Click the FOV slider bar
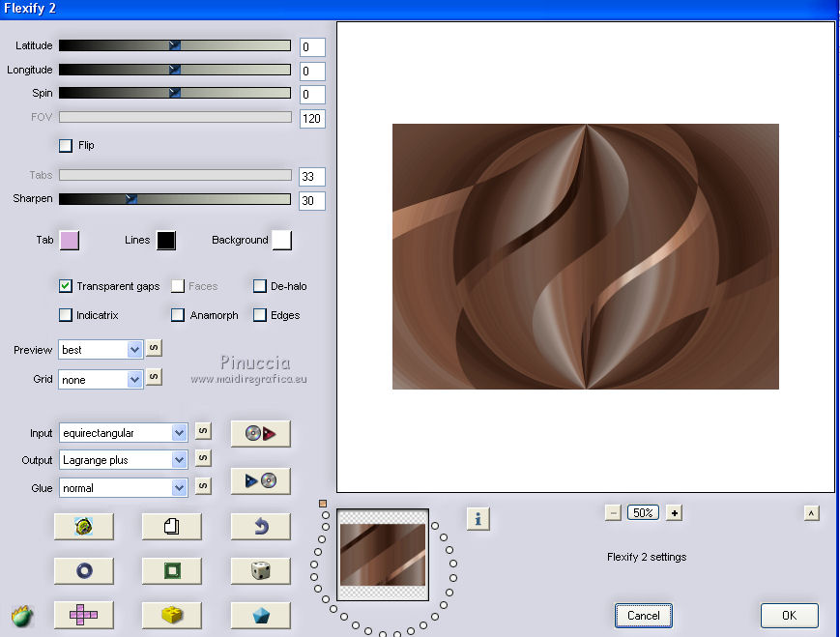 (x=175, y=117)
